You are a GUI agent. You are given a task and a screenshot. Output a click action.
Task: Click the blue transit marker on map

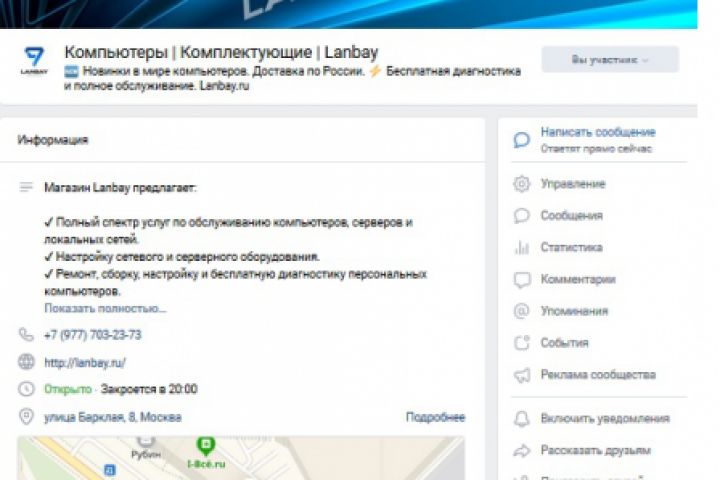tap(109, 470)
